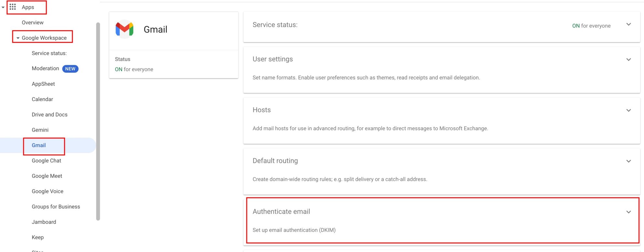
Task: Click the Hosts heading
Action: 262,110
